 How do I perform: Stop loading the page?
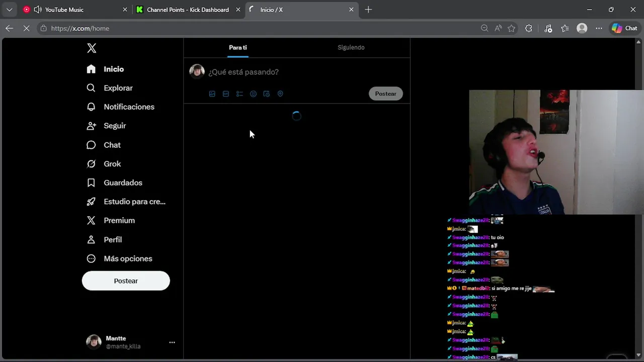[x=27, y=28]
